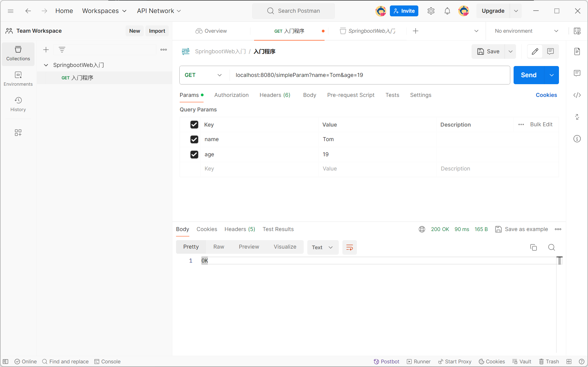The height and width of the screenshot is (367, 588).
Task: Open the Send button options arrow
Action: [552, 75]
